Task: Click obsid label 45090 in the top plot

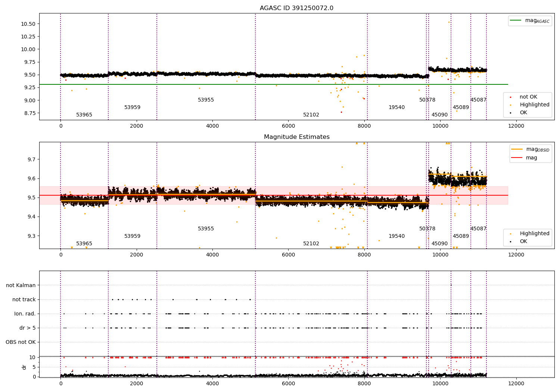Action: (439, 115)
